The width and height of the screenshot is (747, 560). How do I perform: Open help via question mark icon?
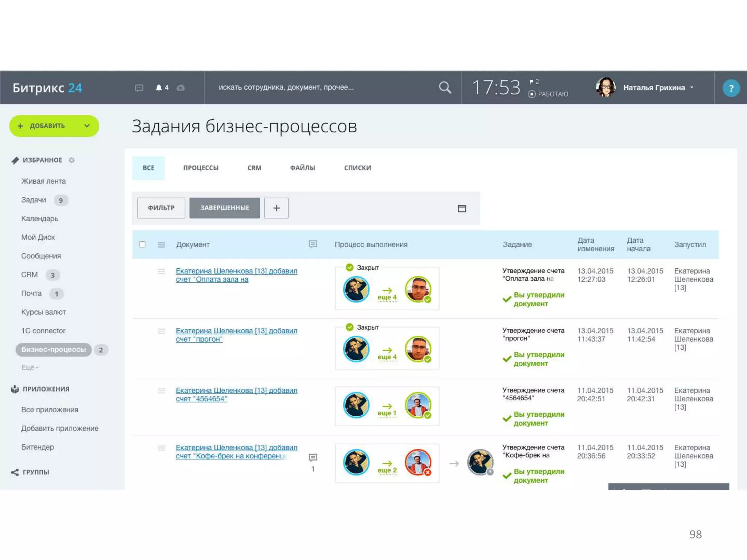click(731, 88)
